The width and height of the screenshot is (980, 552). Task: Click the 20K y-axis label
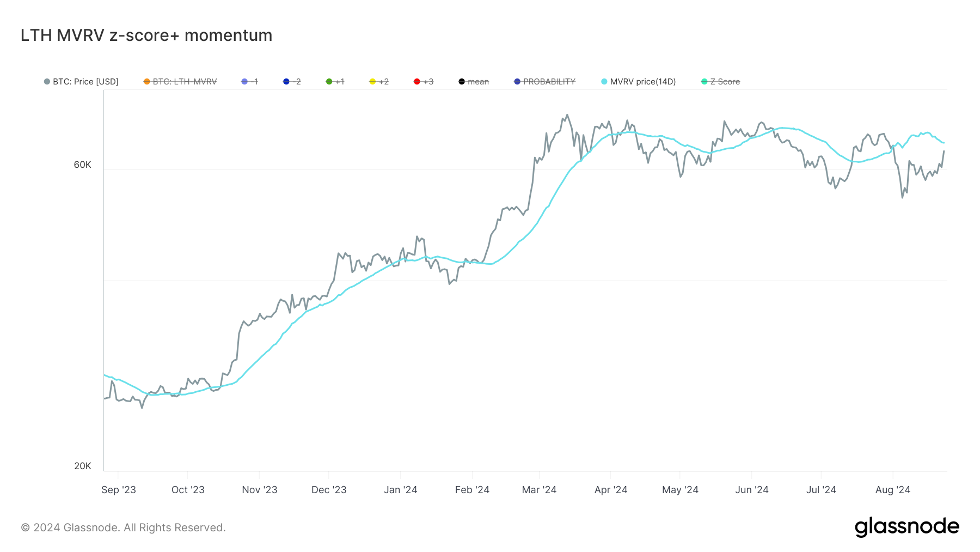(83, 466)
